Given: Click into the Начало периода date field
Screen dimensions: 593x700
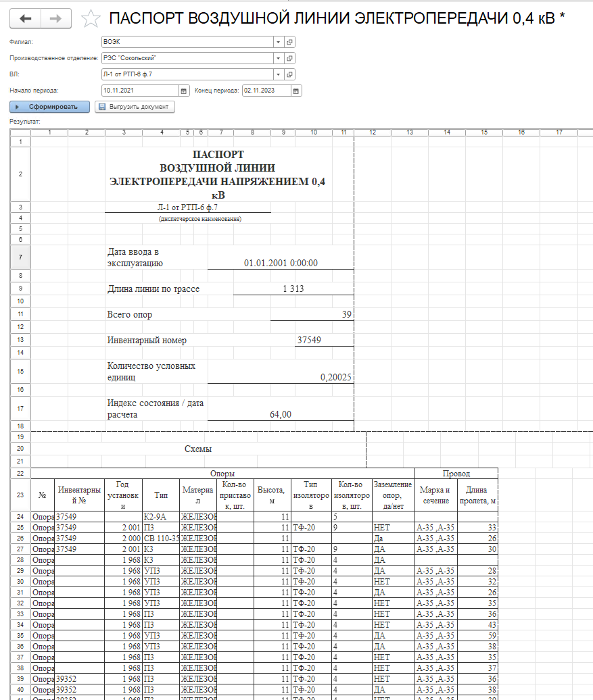Looking at the screenshot, I should (x=139, y=91).
